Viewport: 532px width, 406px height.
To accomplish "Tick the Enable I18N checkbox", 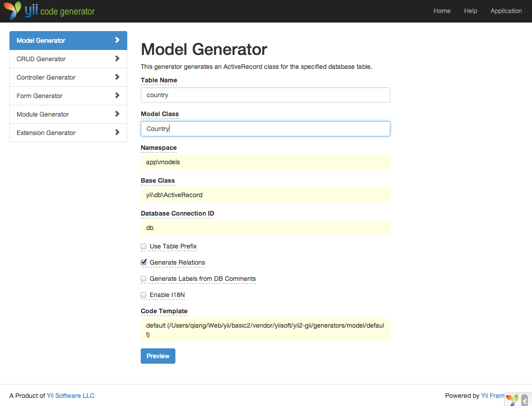I will (x=143, y=295).
